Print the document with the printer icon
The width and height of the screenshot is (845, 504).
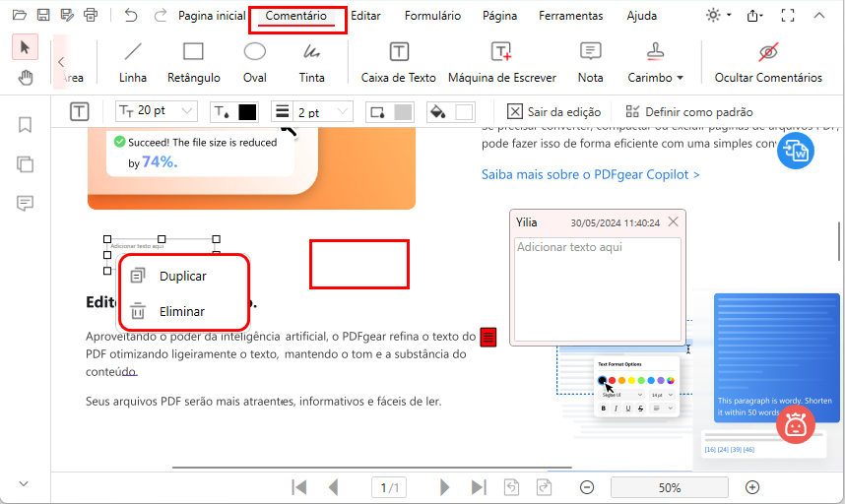pos(91,15)
